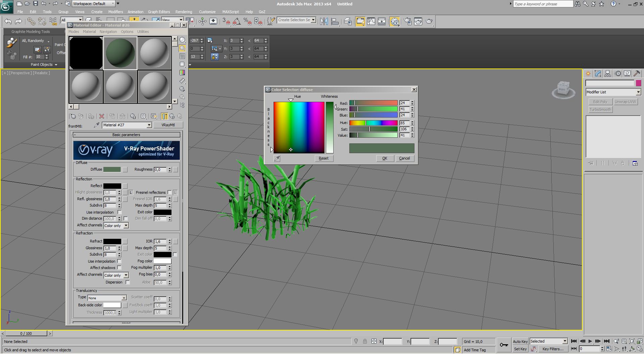Click the eyedropper in Color Selector

[x=277, y=159]
